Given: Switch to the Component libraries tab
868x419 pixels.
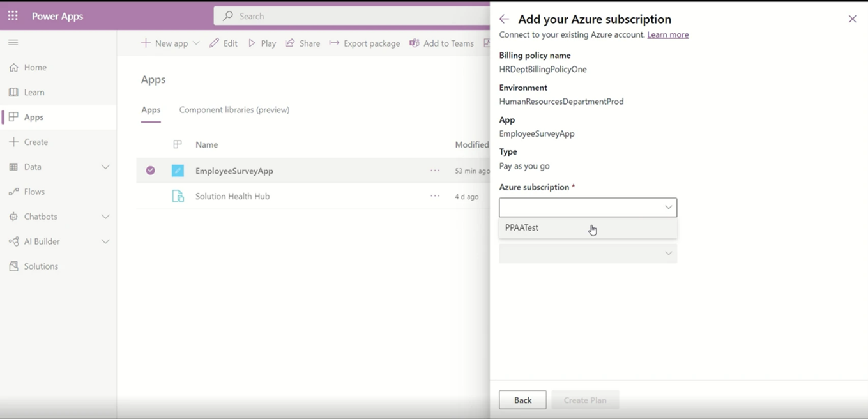Looking at the screenshot, I should click(234, 109).
